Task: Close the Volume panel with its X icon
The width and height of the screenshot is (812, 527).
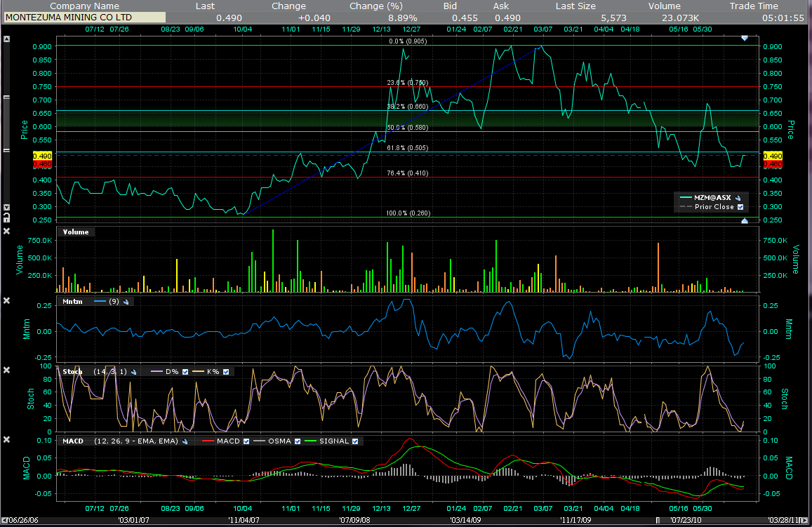Action: click(6, 231)
